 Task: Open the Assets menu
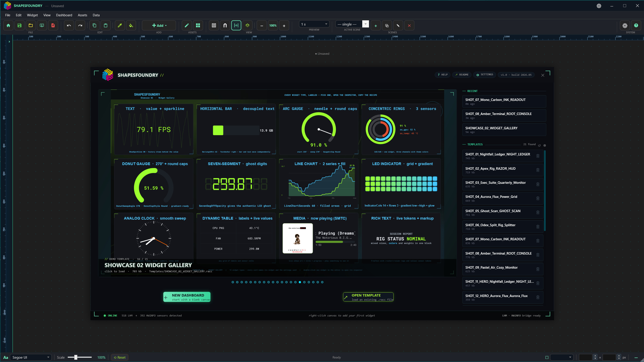pyautogui.click(x=82, y=15)
